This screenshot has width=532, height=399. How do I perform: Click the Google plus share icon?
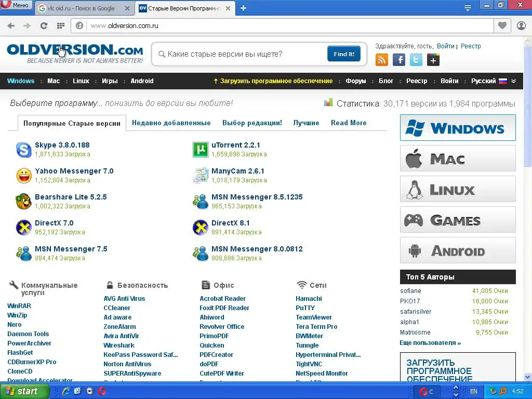[x=433, y=60]
